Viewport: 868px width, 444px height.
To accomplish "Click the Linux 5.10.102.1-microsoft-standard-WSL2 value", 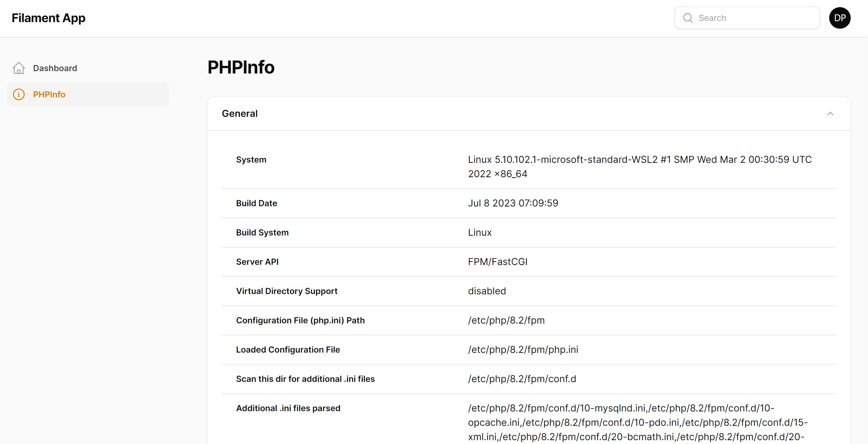I will point(640,167).
